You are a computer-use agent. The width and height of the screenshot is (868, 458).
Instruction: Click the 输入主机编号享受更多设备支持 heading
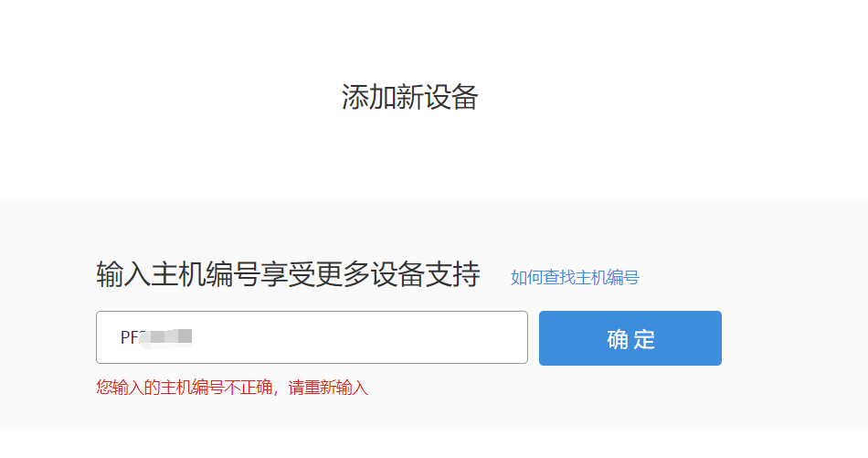coord(288,274)
